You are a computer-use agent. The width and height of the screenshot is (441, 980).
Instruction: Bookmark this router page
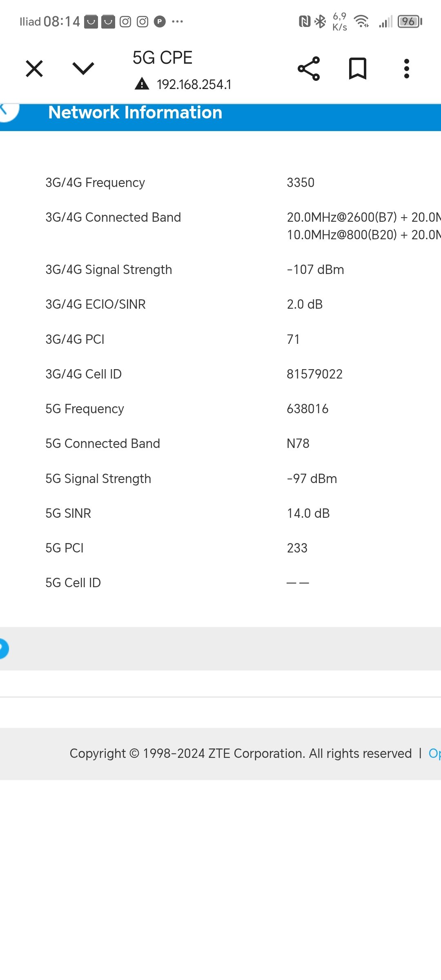point(358,69)
